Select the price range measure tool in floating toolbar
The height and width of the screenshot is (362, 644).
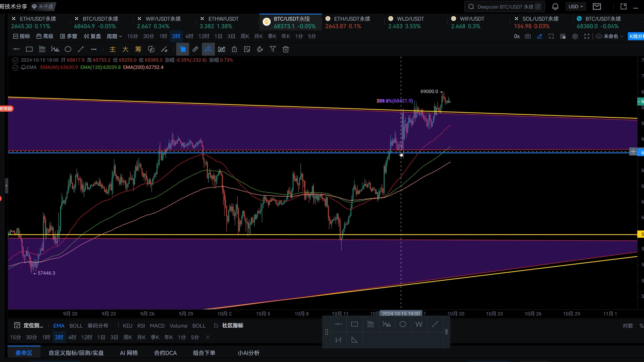point(338,340)
